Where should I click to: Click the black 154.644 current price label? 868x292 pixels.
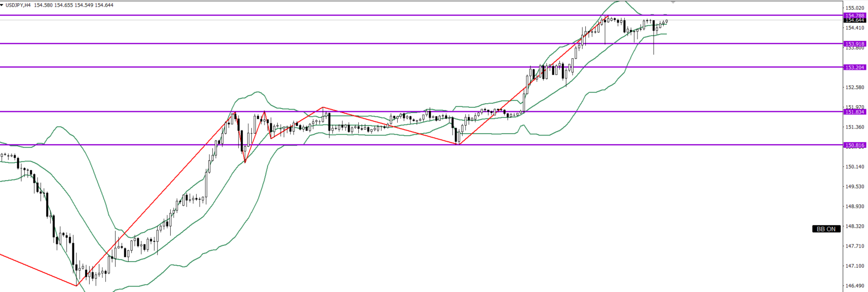(x=854, y=20)
